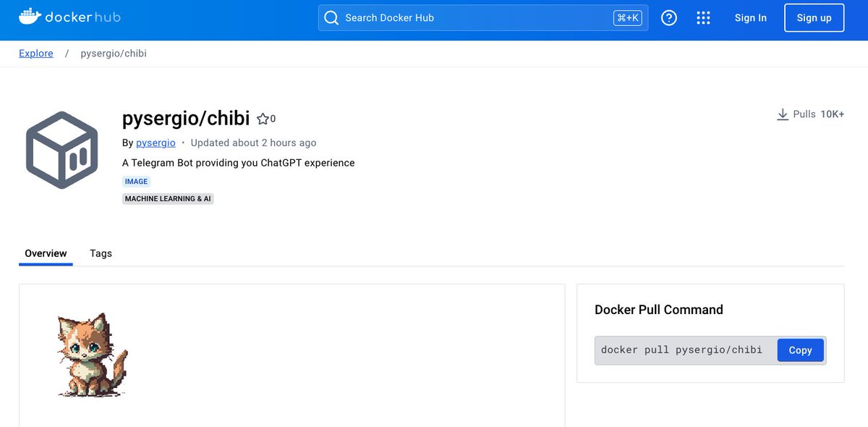Click the Sign In menu item

750,17
